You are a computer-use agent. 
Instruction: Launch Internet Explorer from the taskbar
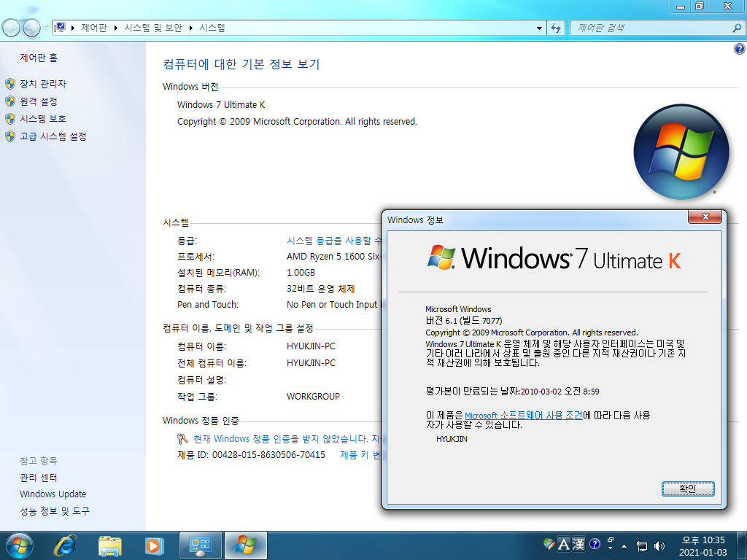coord(65,545)
